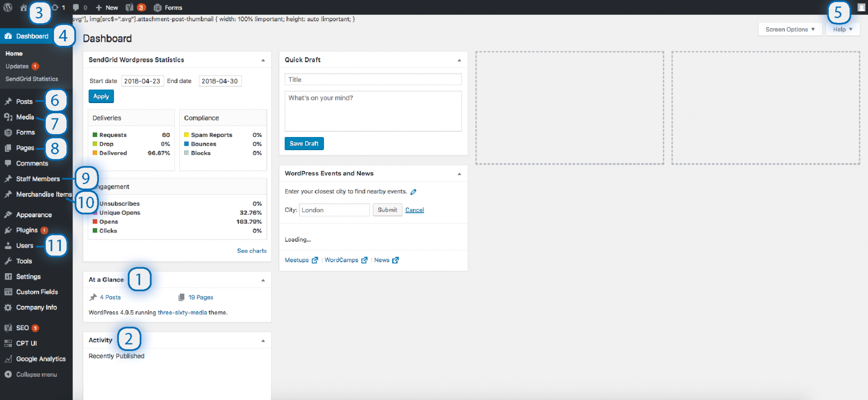Click the Yoast SEO icon in admin bar
Image resolution: width=868 pixels, height=400 pixels.
coord(130,7)
